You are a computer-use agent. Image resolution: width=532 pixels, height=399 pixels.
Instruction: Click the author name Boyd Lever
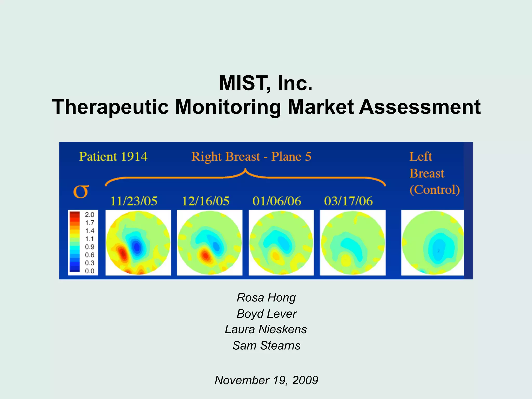tap(266, 314)
